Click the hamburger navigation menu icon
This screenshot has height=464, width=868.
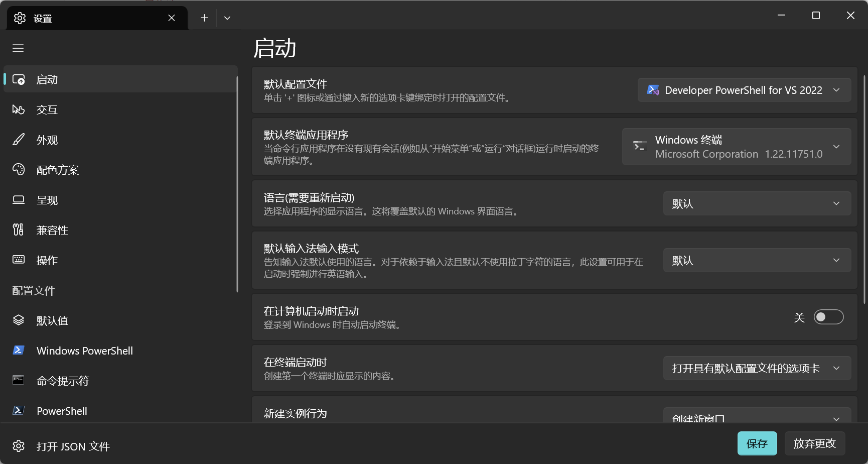[18, 48]
